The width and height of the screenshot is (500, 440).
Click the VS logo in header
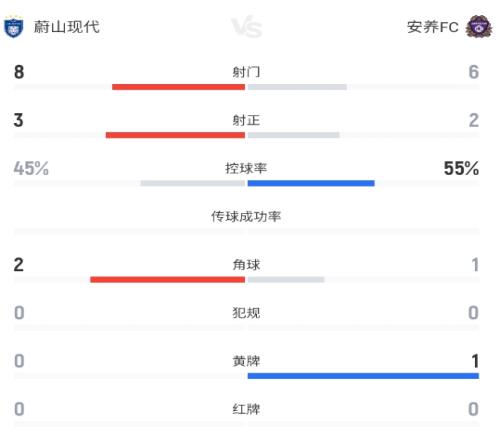coord(247,27)
